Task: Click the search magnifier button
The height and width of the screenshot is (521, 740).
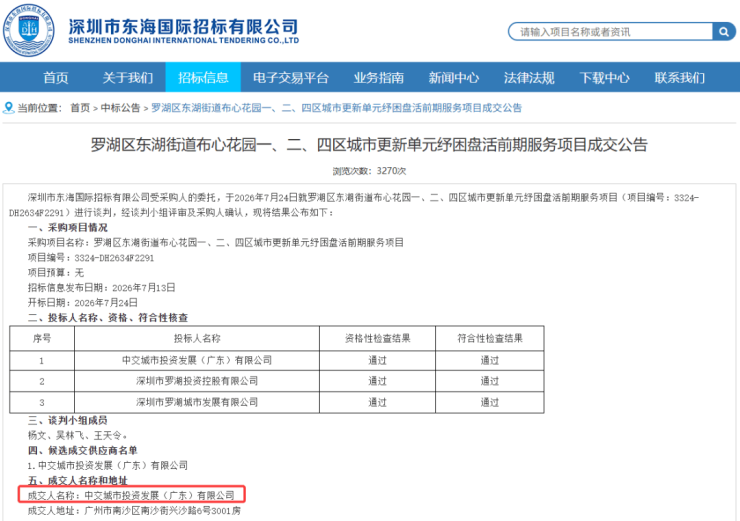Action: coord(723,32)
